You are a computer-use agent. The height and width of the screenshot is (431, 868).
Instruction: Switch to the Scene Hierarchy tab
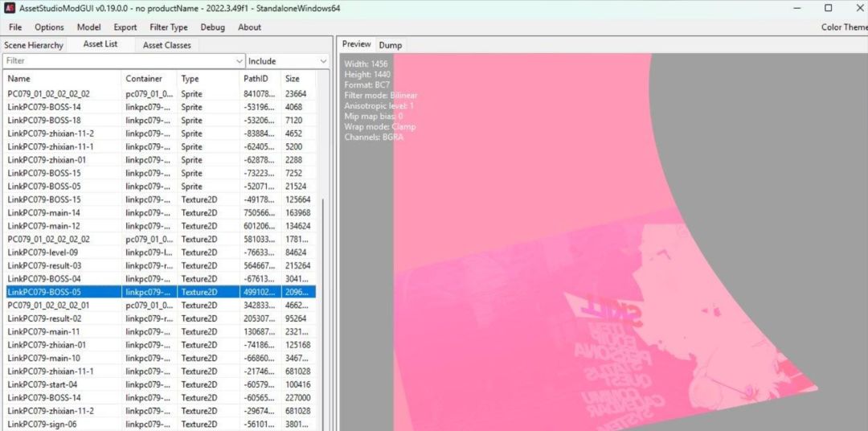[x=34, y=45]
